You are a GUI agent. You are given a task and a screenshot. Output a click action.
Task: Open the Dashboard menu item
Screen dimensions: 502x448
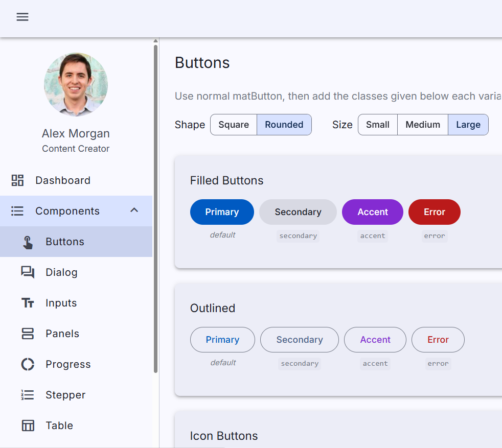[76, 180]
